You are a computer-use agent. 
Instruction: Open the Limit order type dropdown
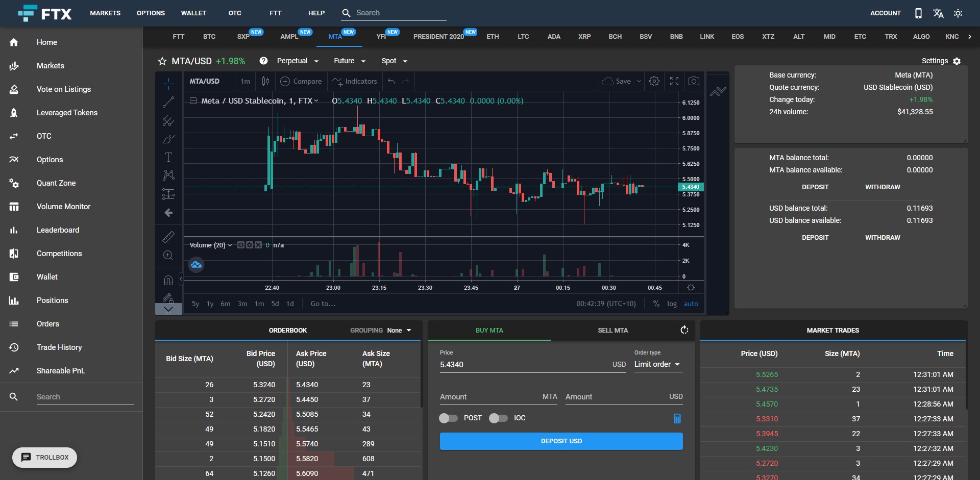(x=657, y=364)
